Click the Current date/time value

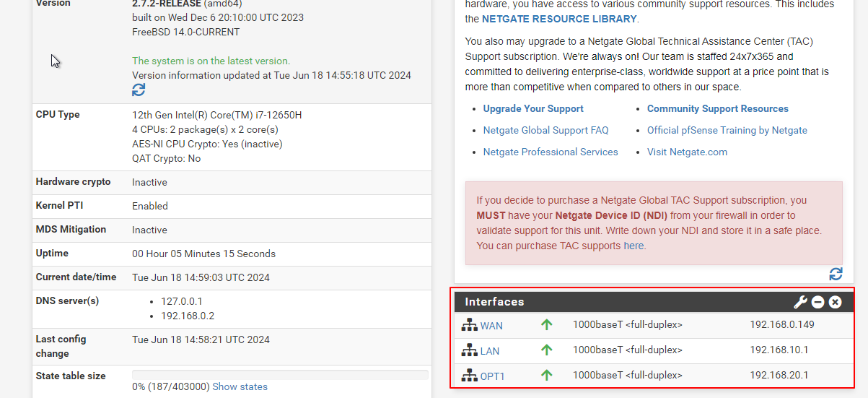(201, 277)
